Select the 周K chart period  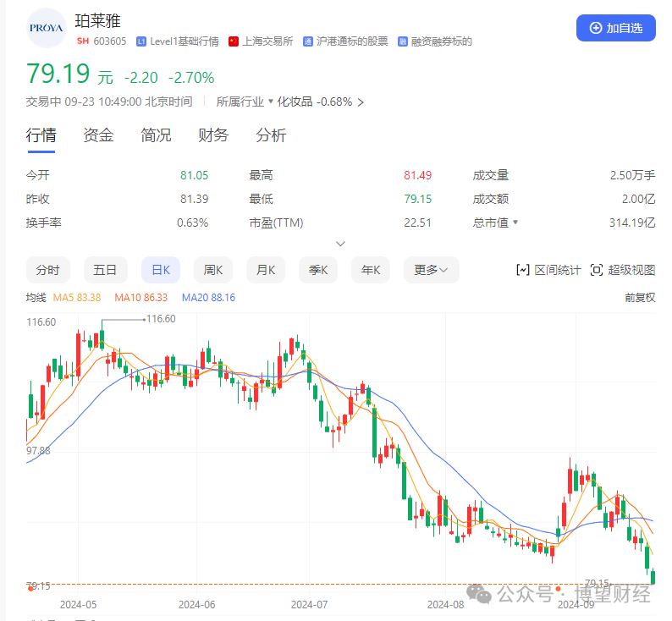coord(213,270)
